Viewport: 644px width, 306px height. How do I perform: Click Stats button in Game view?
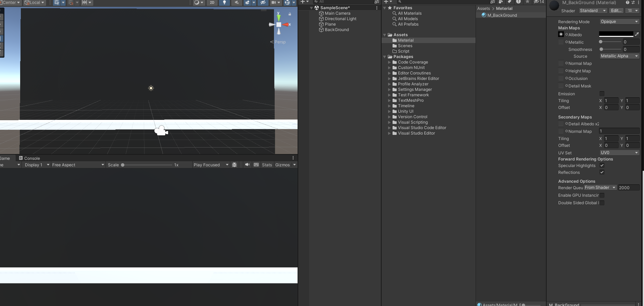click(x=267, y=165)
